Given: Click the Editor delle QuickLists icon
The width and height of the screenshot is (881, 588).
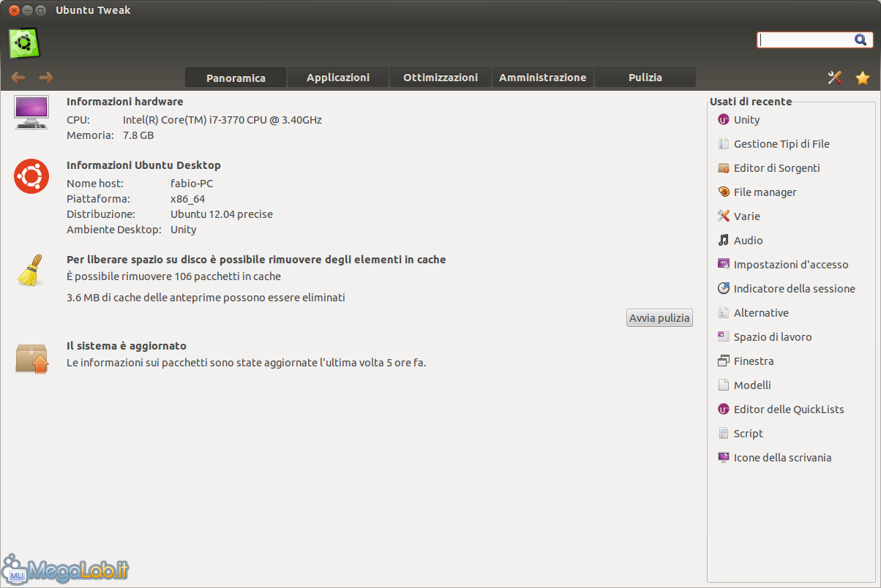Looking at the screenshot, I should 724,410.
